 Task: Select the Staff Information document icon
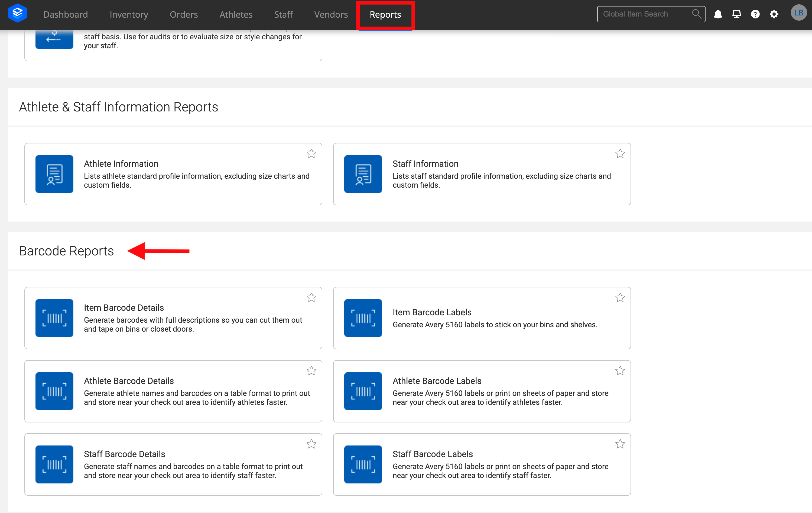pos(363,174)
